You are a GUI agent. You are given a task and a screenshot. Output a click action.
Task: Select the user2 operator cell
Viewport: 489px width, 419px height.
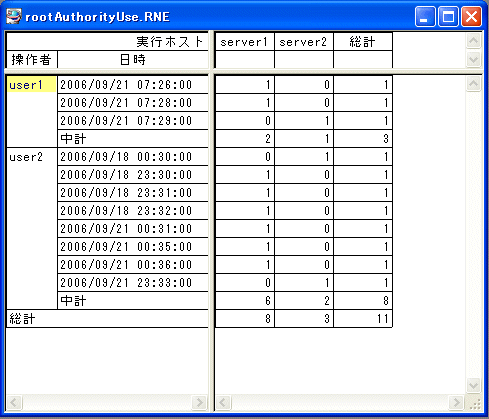pos(32,229)
